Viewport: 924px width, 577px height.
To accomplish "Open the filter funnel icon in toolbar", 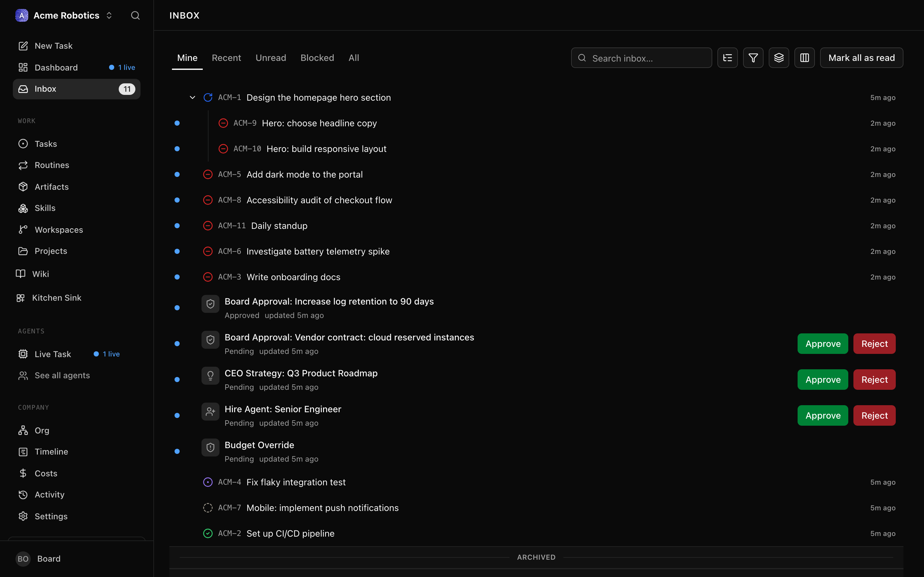I will 753,58.
